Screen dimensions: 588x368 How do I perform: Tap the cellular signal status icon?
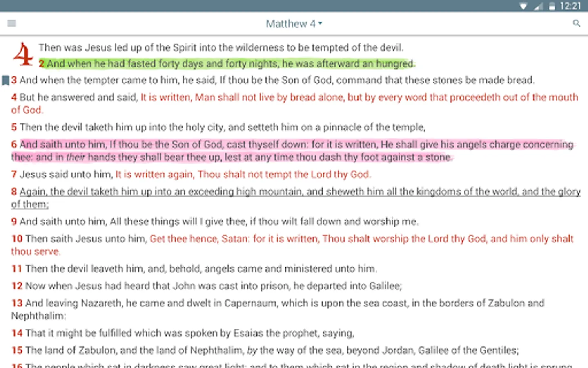[538, 6]
